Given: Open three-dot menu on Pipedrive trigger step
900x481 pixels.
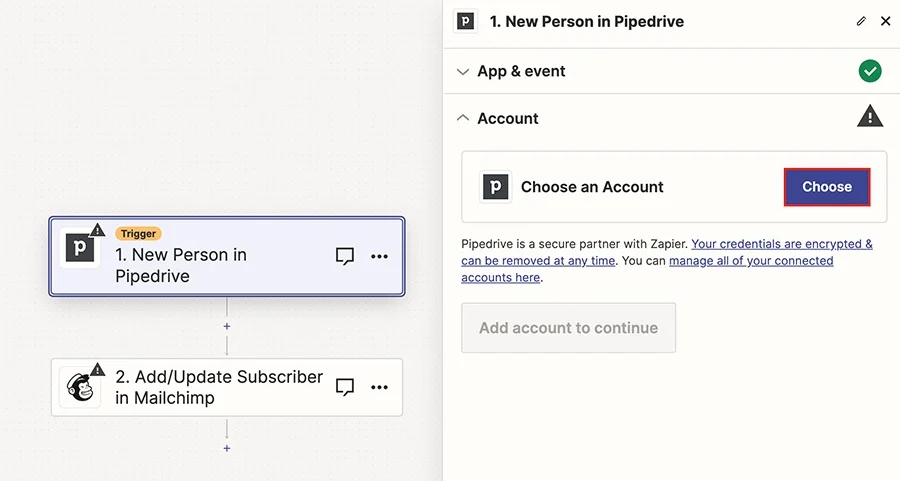Looking at the screenshot, I should [379, 256].
